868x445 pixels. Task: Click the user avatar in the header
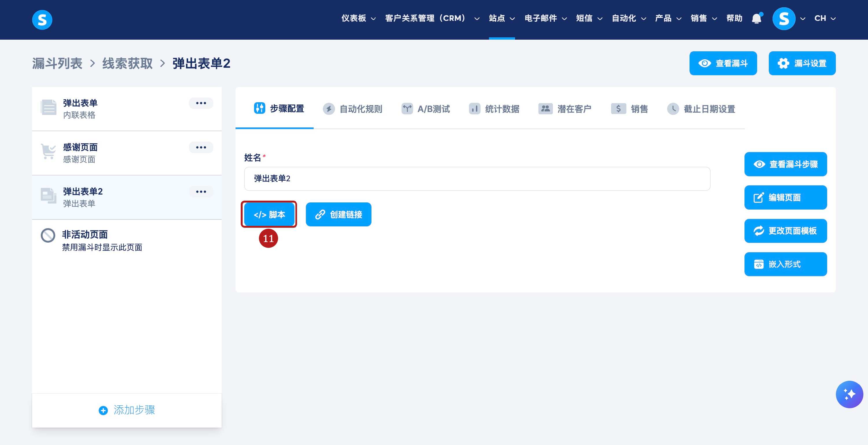click(x=784, y=19)
